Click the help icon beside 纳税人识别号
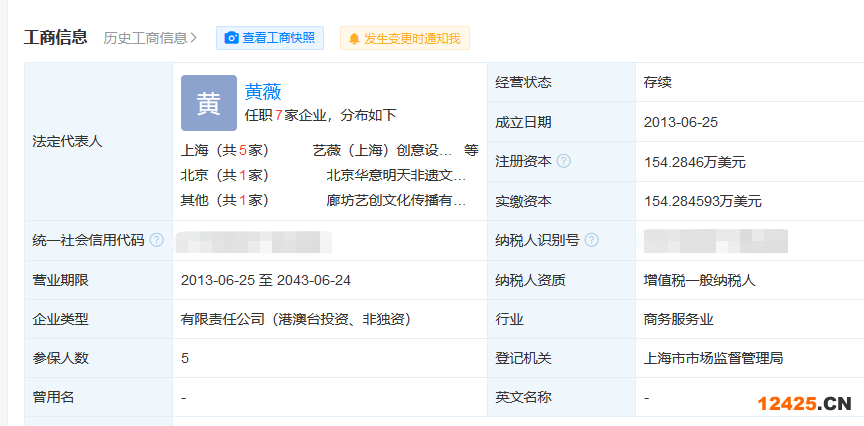Viewport: 864px width, 426px height. click(x=592, y=240)
